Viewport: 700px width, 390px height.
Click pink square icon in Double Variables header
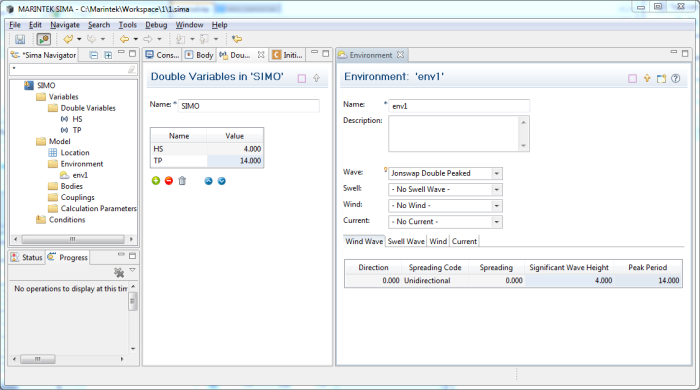302,79
